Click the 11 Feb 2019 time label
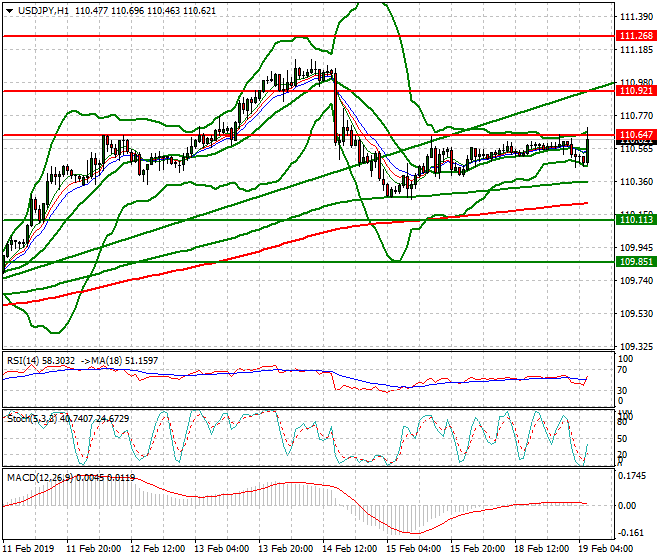660x560 pixels. [29, 549]
